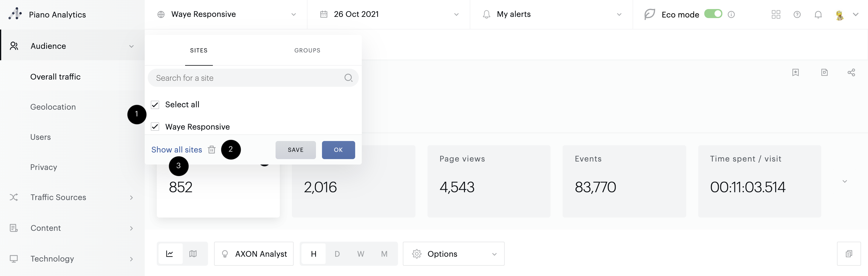Click the bookmark star icon
The image size is (868, 276).
(x=795, y=72)
